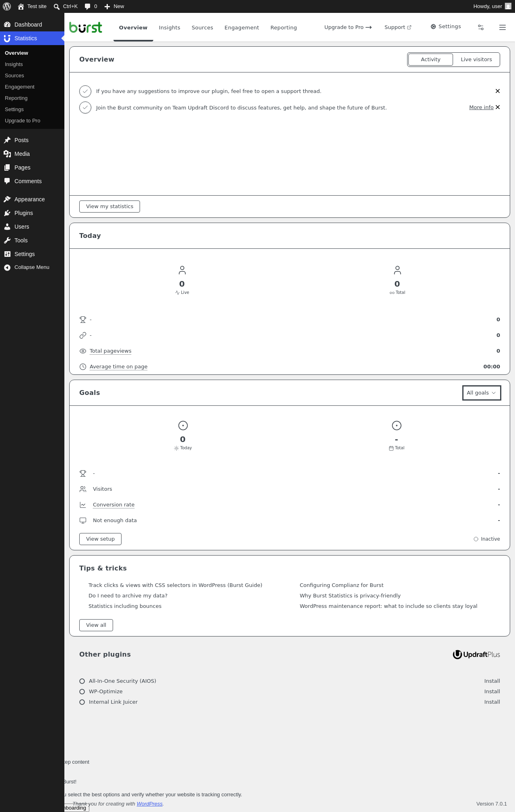The width and height of the screenshot is (515, 812).
Task: Open the filter sliders icon in header
Action: [481, 27]
